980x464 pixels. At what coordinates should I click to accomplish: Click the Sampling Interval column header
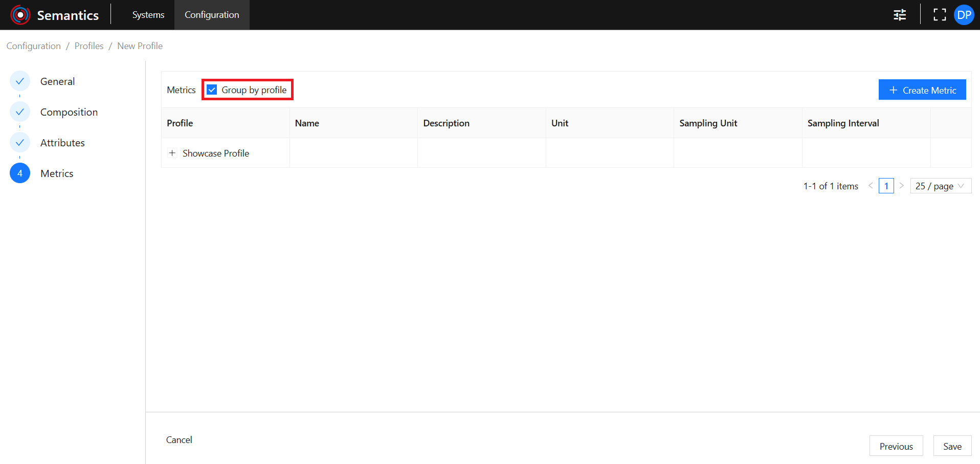[866, 123]
